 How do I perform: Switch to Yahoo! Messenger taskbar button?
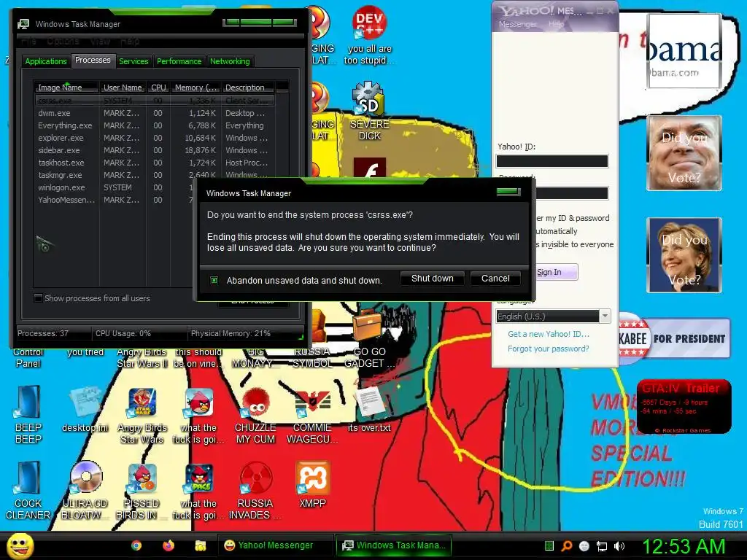(x=276, y=545)
